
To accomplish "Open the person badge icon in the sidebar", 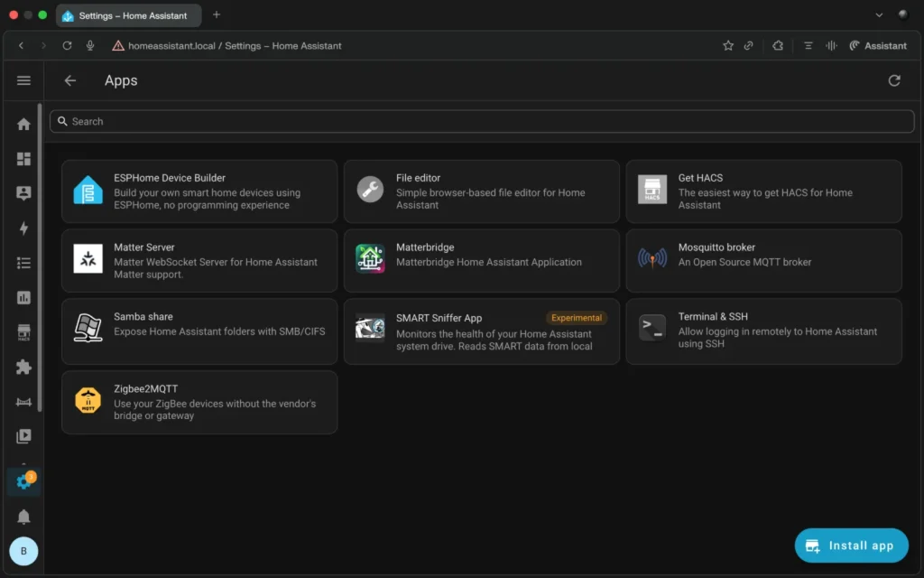I will pos(23,193).
